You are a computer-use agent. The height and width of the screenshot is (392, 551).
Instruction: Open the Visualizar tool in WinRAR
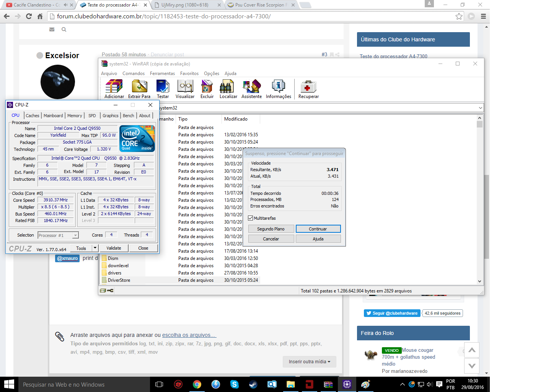[185, 89]
